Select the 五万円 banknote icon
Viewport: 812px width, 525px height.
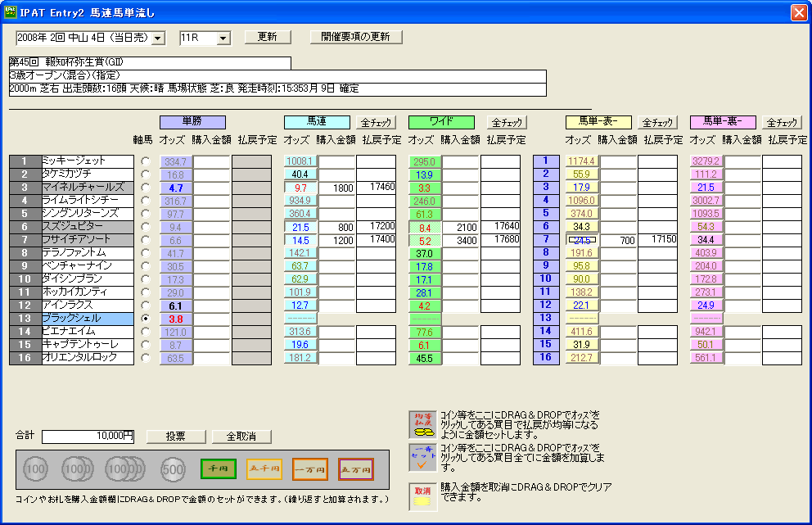pyautogui.click(x=356, y=469)
